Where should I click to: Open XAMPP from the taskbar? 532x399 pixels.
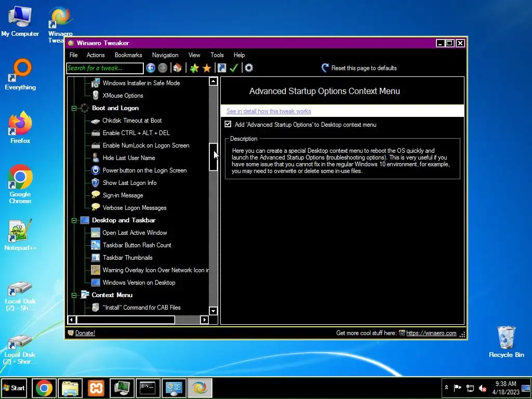pos(96,388)
